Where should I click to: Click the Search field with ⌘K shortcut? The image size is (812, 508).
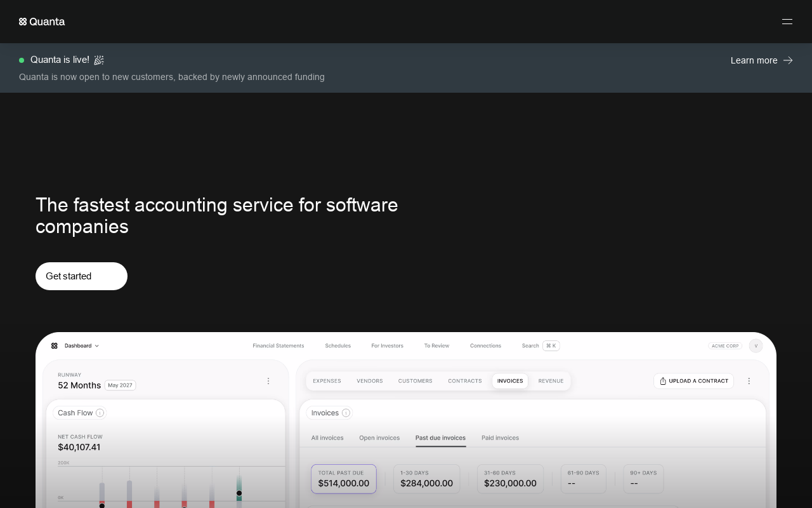click(x=540, y=346)
